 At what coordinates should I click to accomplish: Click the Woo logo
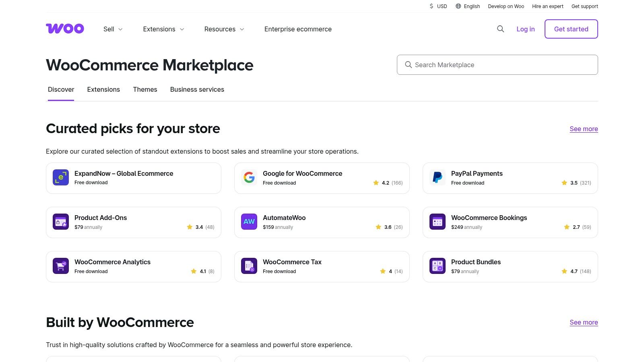tap(65, 29)
